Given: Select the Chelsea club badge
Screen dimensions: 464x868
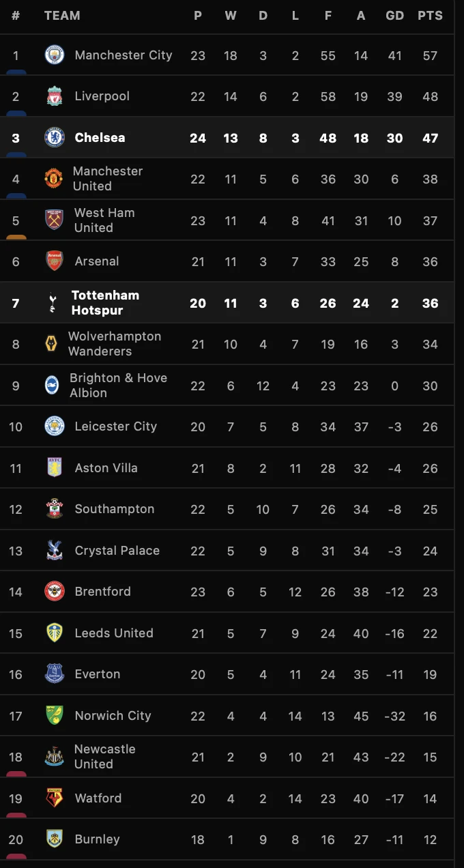Looking at the screenshot, I should pos(55,138).
